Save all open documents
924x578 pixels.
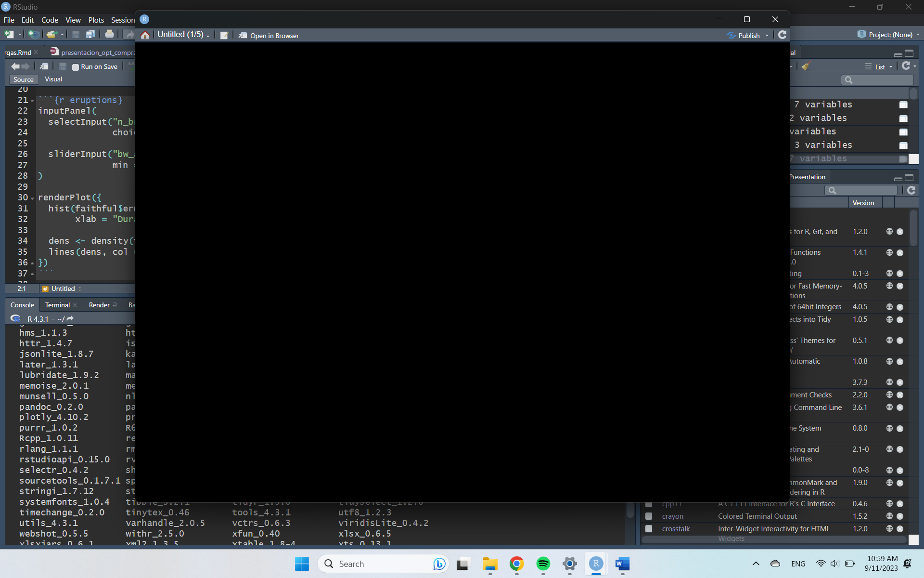point(90,34)
